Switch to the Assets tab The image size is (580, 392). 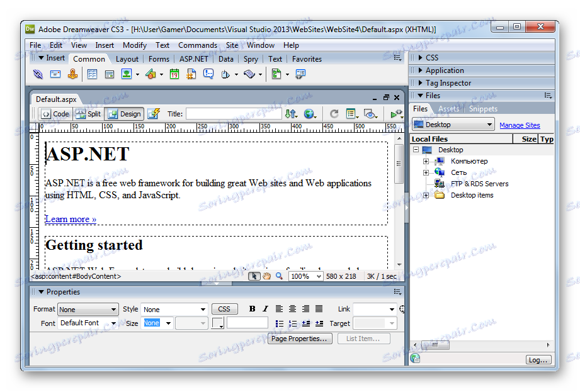(448, 109)
